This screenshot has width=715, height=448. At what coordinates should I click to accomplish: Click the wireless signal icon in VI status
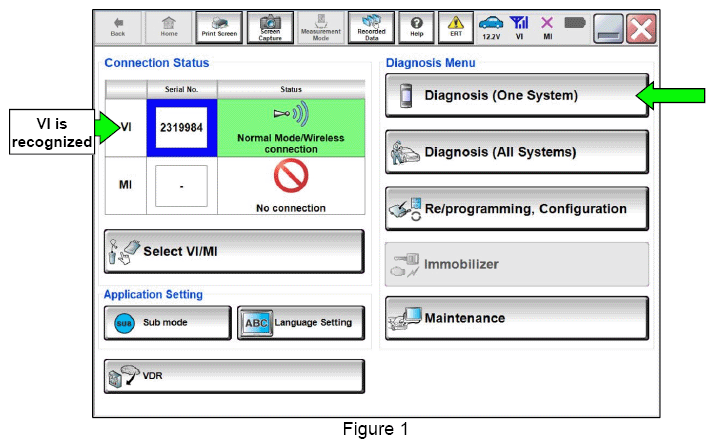pyautogui.click(x=291, y=114)
